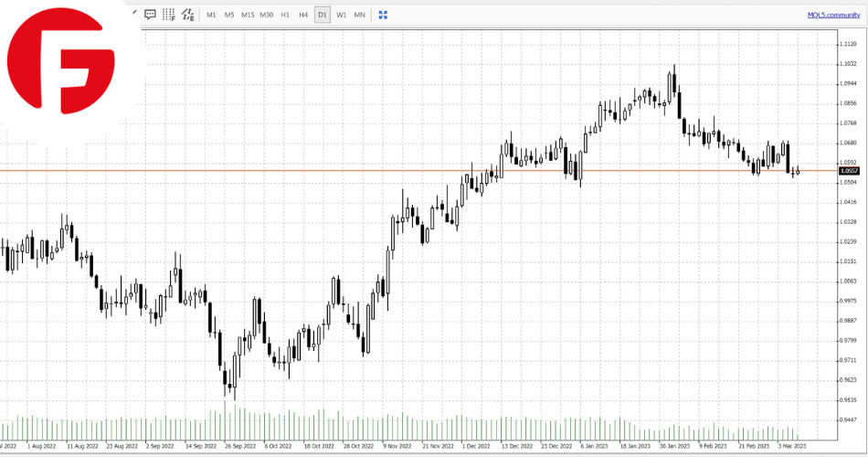Toggle fullscreen chart mode icon
This screenshot has height=457, width=868.
click(383, 15)
